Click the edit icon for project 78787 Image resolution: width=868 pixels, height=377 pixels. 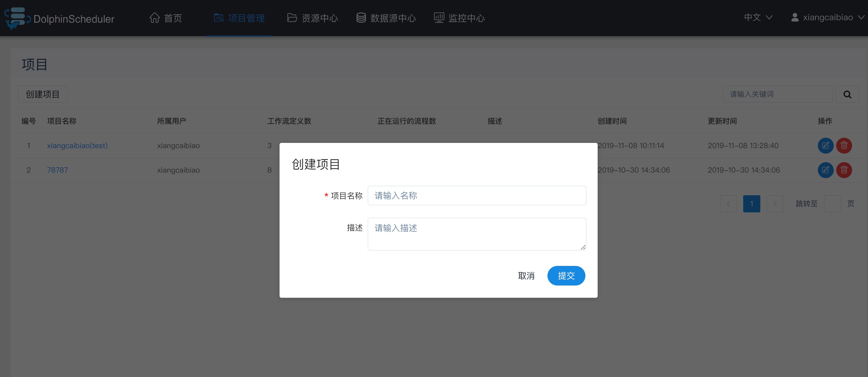point(825,170)
